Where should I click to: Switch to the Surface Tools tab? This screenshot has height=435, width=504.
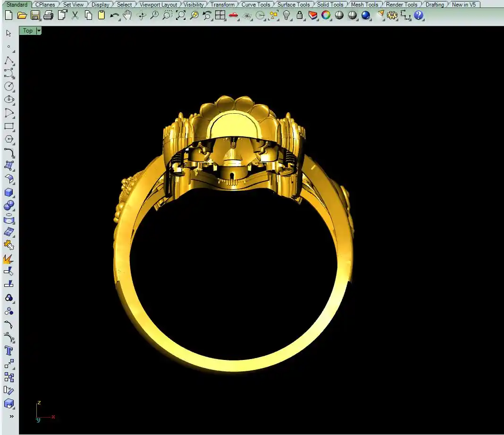pos(293,5)
